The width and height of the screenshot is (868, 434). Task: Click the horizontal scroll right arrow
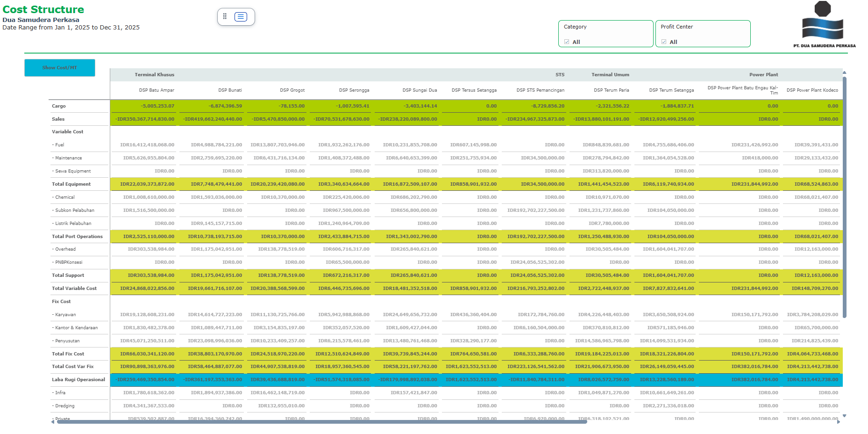(x=839, y=422)
